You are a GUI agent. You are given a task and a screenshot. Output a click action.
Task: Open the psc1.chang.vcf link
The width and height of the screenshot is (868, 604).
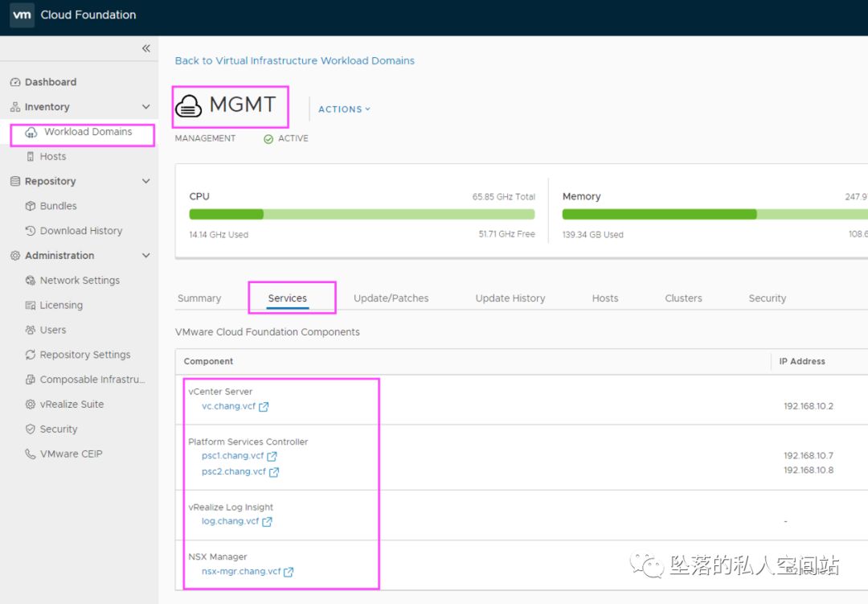pyautogui.click(x=232, y=455)
